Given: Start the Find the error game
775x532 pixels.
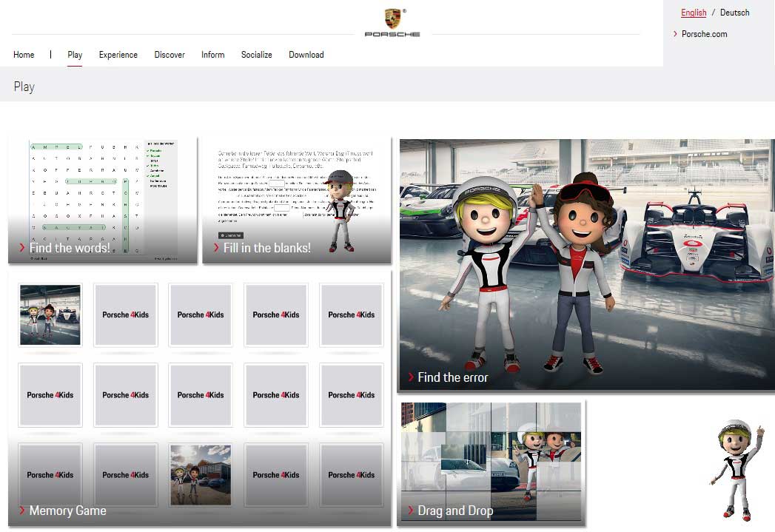Looking at the screenshot, I should click(x=452, y=377).
